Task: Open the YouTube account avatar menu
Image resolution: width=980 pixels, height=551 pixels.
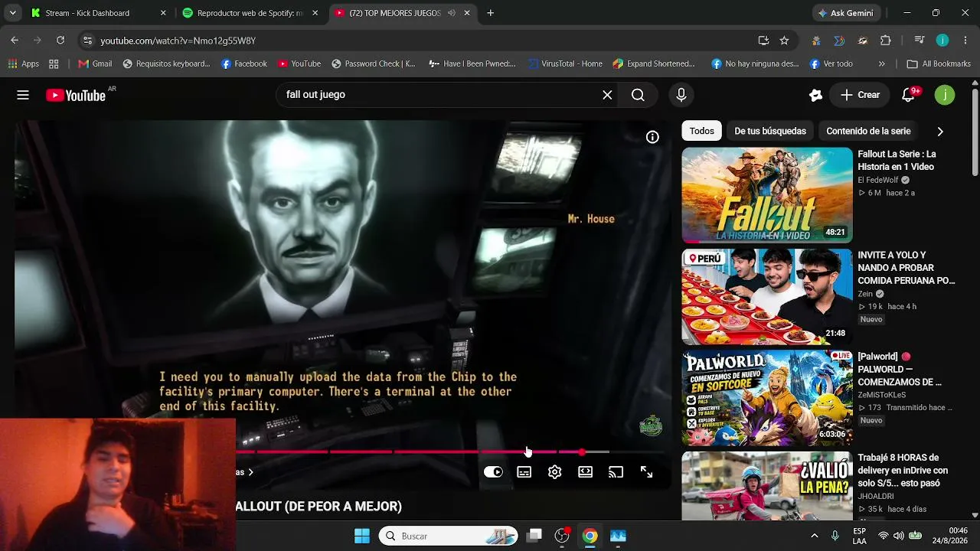Action: [945, 95]
